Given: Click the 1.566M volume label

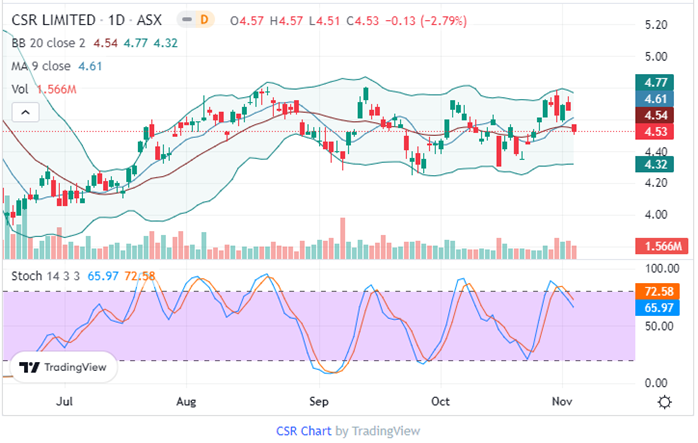Looking at the screenshot, I should click(x=660, y=247).
